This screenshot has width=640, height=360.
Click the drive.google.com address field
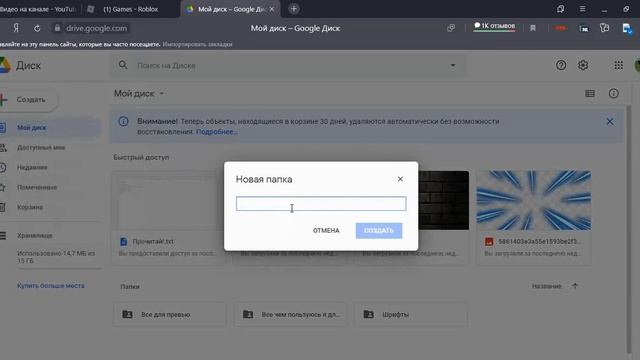(96, 28)
